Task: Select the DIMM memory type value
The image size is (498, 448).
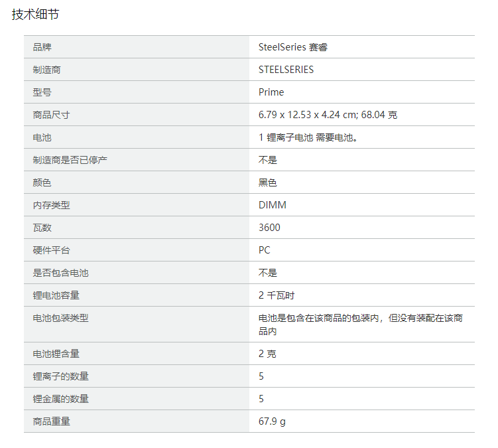Action: (273, 205)
